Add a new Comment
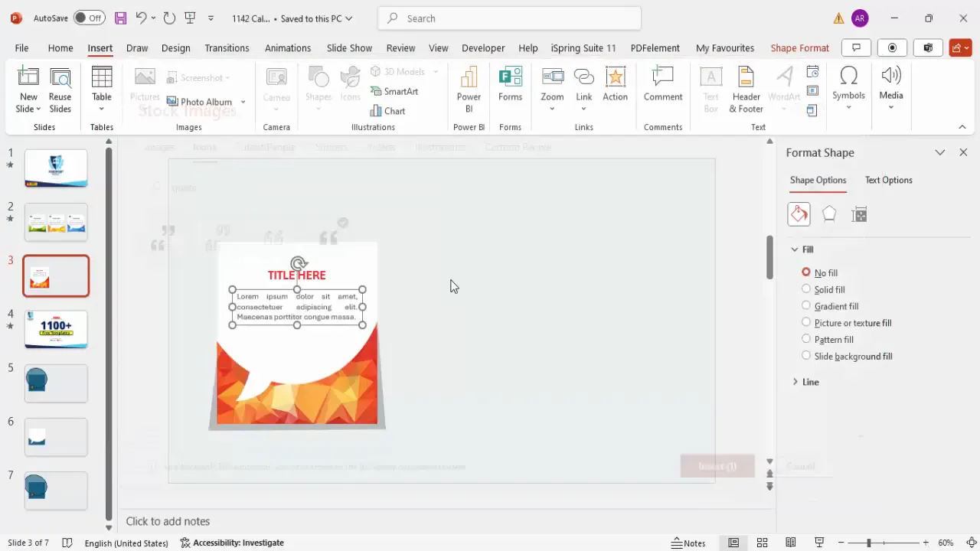The height and width of the screenshot is (551, 980). (x=663, y=84)
